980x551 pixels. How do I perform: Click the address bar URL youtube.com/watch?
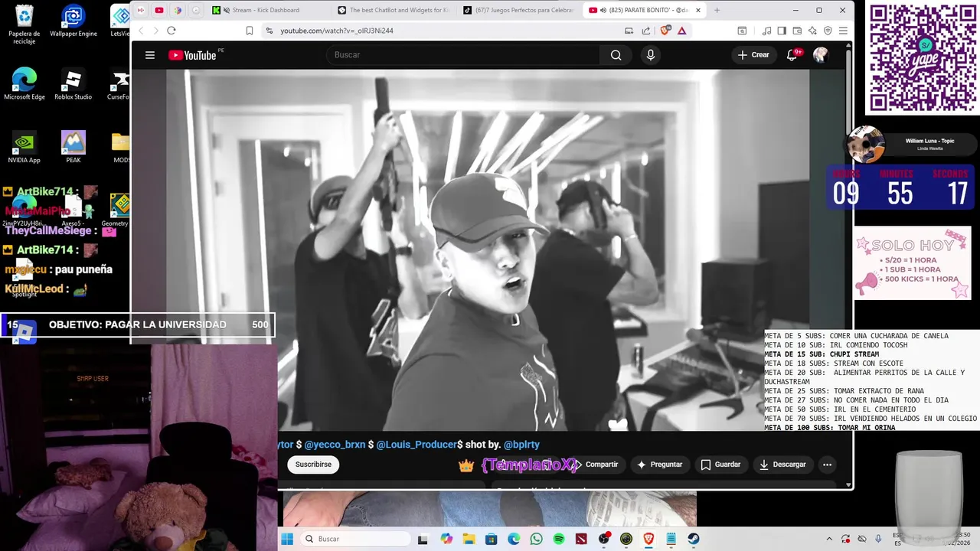(x=337, y=31)
